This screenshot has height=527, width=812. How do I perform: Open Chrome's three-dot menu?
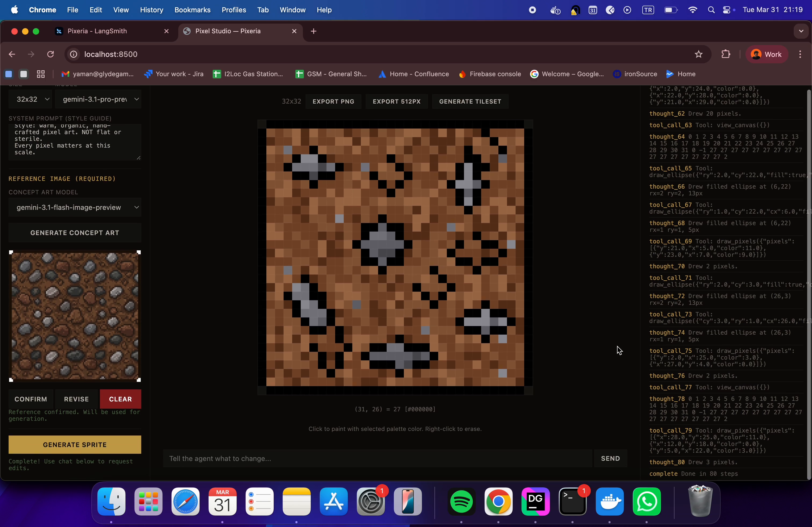coord(800,54)
